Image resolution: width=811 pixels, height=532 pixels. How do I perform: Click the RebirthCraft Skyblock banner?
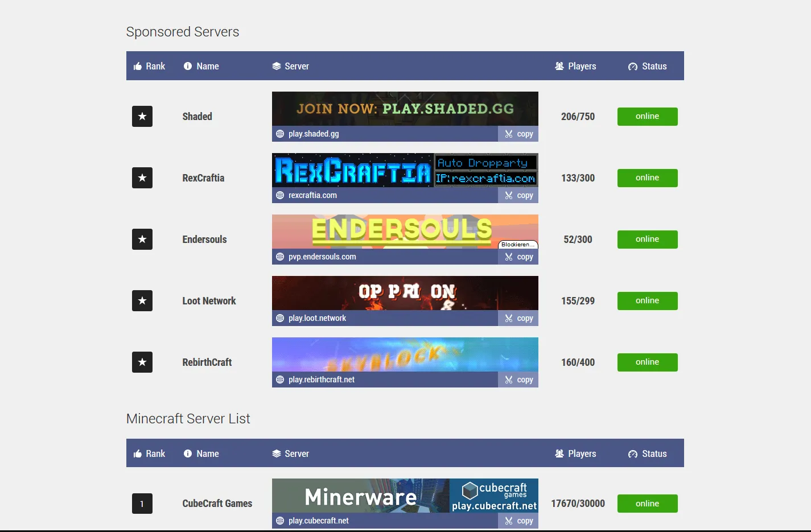click(x=405, y=354)
